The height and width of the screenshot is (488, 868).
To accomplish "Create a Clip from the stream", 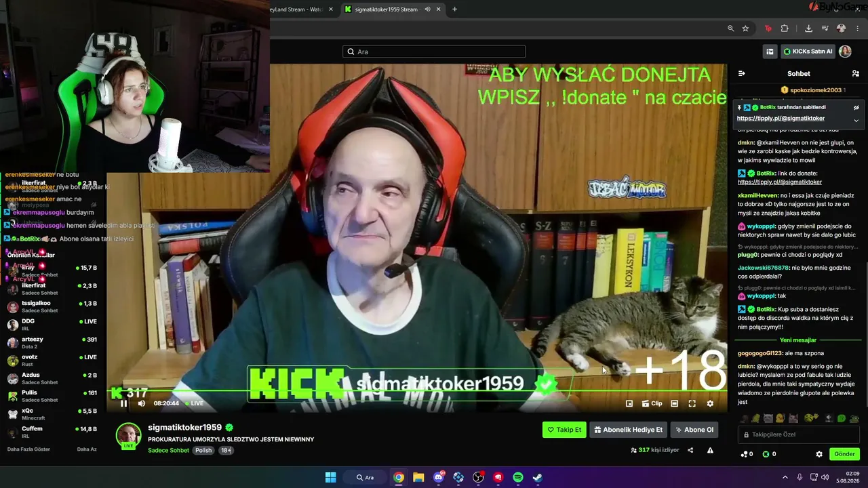I will click(x=652, y=403).
